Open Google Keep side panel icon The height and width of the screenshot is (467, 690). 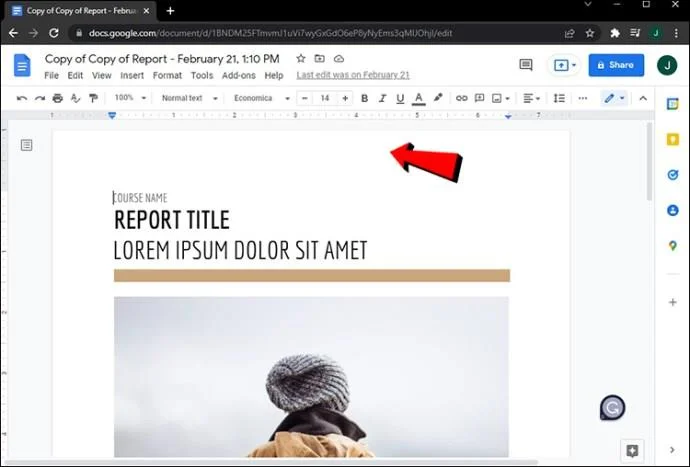[672, 140]
